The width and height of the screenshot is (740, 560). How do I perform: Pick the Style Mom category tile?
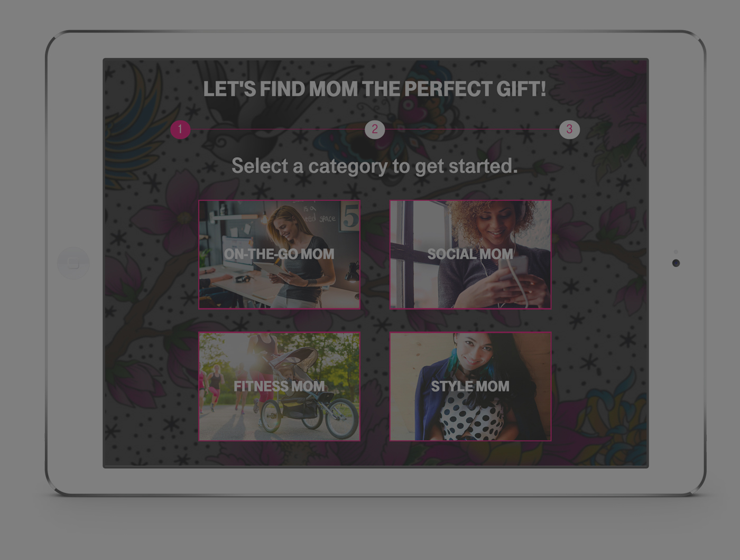pos(470,386)
